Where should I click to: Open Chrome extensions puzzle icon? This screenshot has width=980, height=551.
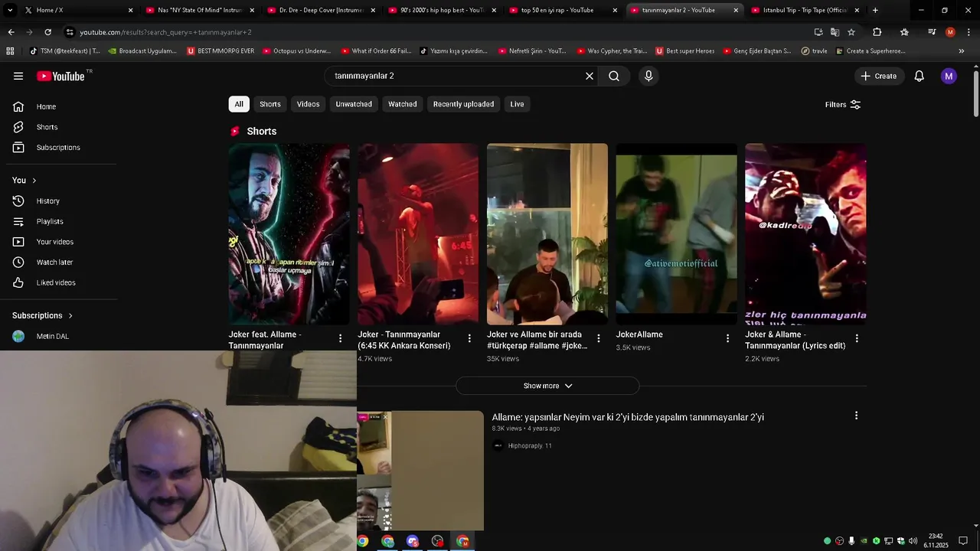(x=877, y=32)
